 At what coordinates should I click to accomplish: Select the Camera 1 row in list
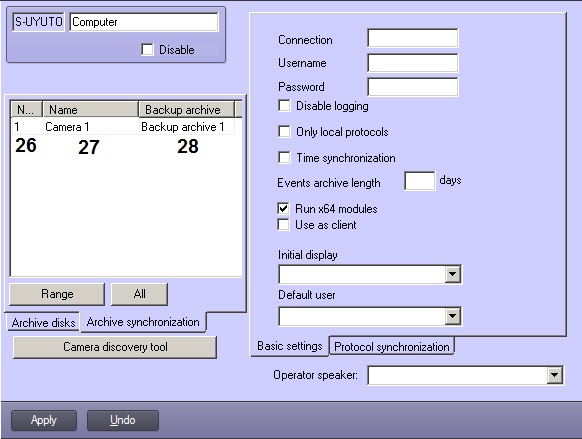click(x=123, y=127)
